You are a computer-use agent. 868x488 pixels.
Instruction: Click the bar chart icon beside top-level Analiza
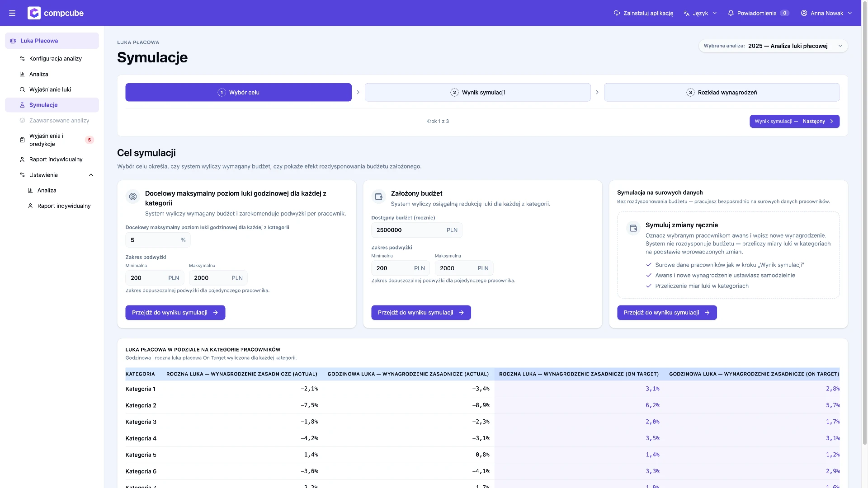click(22, 74)
